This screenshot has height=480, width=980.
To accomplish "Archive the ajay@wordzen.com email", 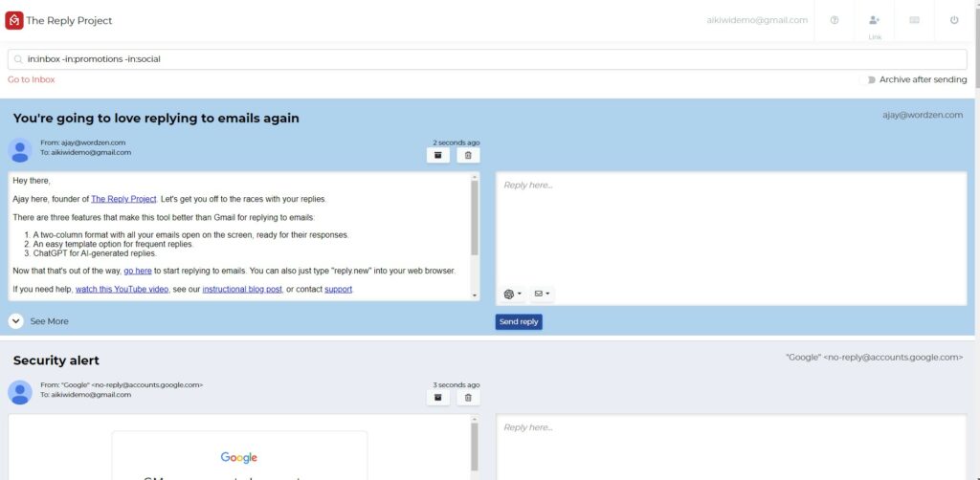I will (x=438, y=156).
